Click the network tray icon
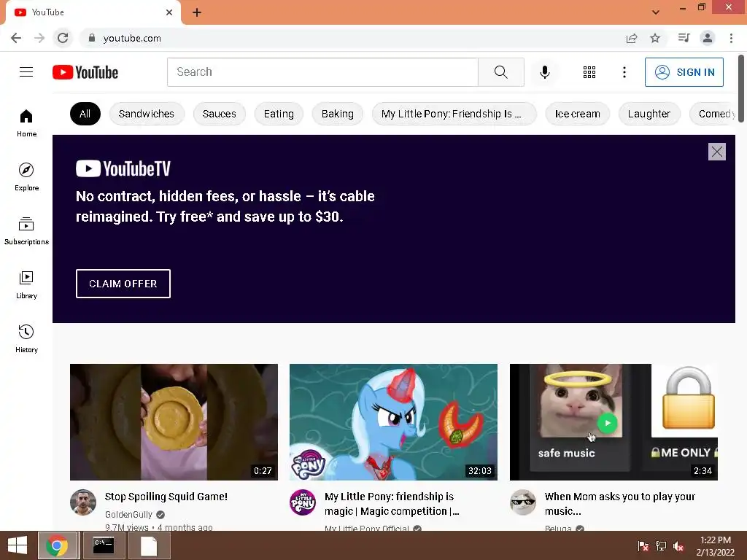 point(661,546)
